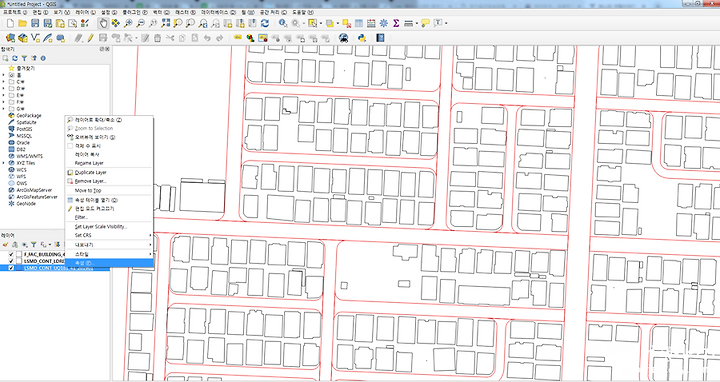This screenshot has width=720, height=382.
Task: Click the trash can Delete Selected icon
Action: click(x=158, y=38)
